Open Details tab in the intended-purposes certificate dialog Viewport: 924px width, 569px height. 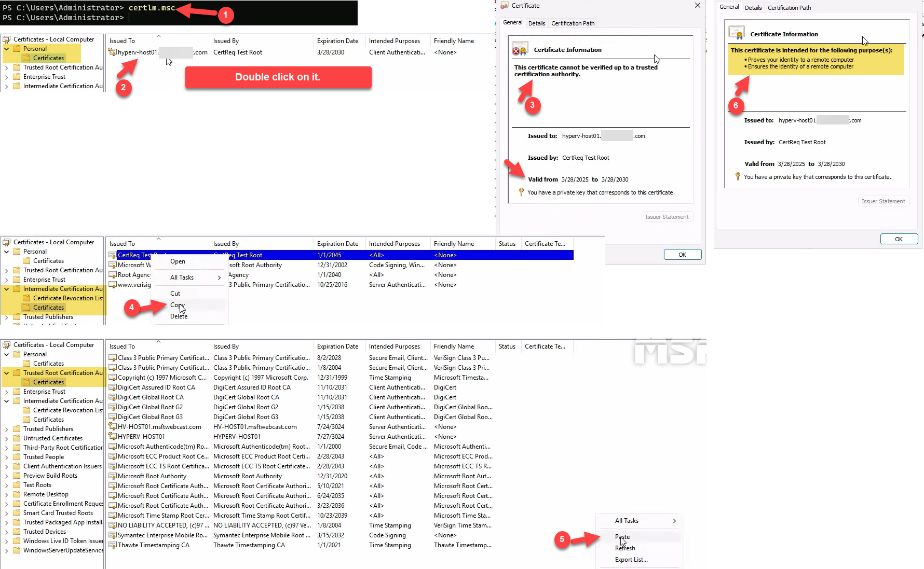(753, 8)
